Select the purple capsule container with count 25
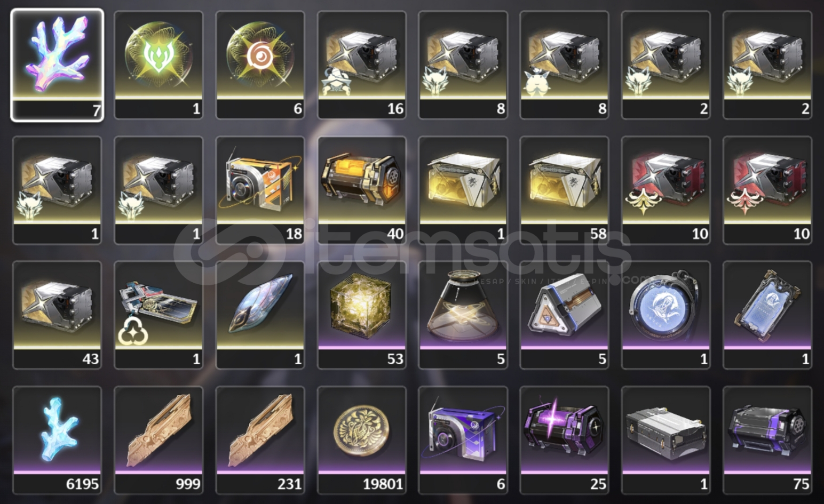 [x=565, y=441]
